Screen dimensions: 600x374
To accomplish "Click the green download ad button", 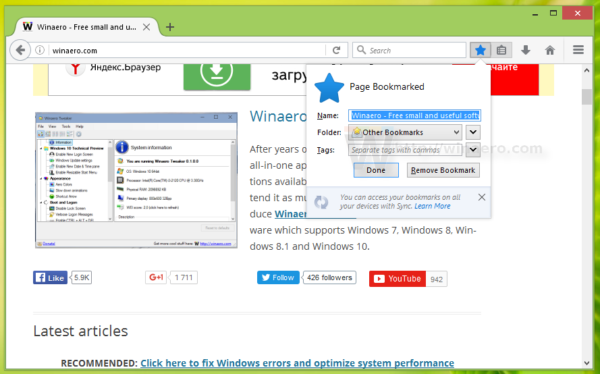I will coord(217,77).
